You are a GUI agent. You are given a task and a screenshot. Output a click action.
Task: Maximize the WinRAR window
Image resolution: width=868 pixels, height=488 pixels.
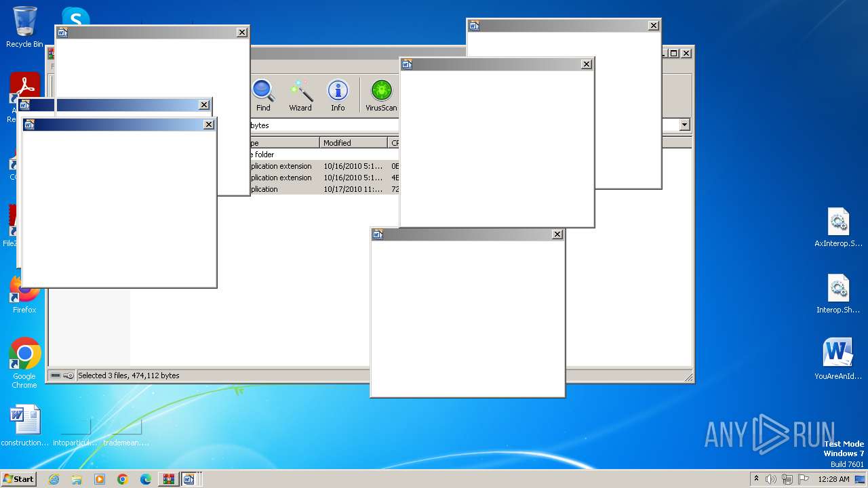click(x=674, y=53)
